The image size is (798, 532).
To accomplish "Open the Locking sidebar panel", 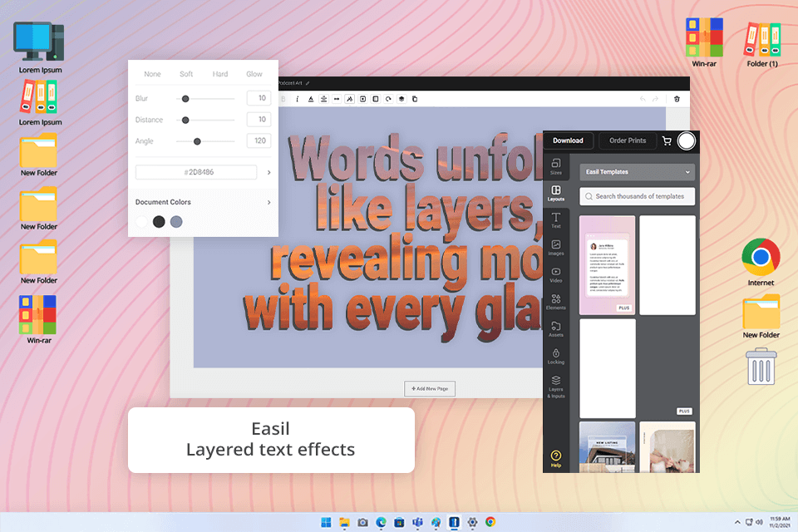I will 556,357.
